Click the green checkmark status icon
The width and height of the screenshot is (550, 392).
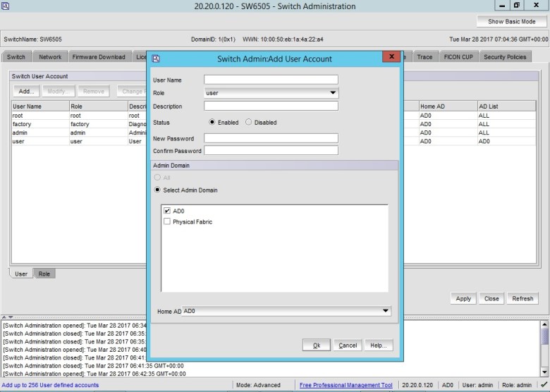(543, 385)
